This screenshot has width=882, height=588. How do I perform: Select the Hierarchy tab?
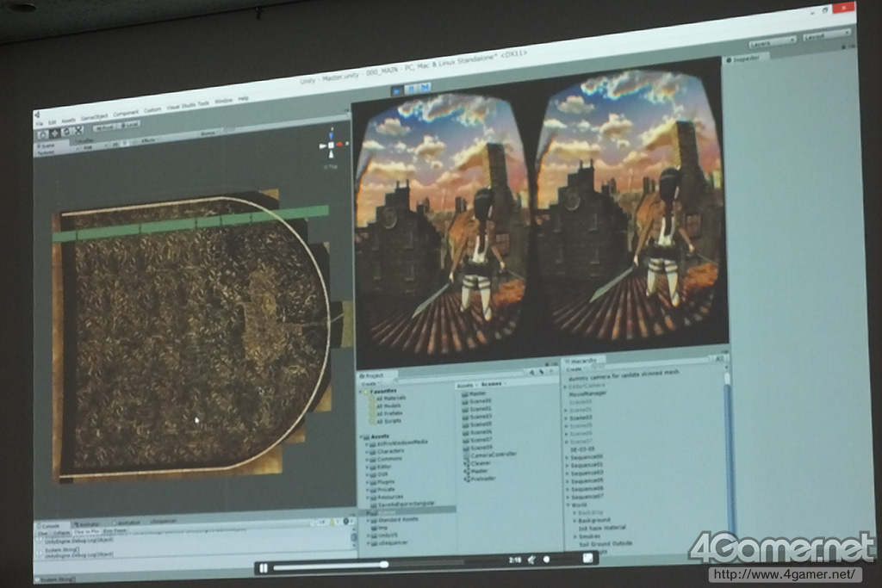pyautogui.click(x=584, y=361)
